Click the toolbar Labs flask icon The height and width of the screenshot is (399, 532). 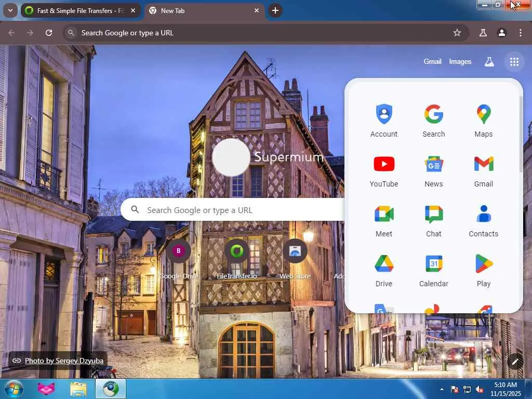483,33
